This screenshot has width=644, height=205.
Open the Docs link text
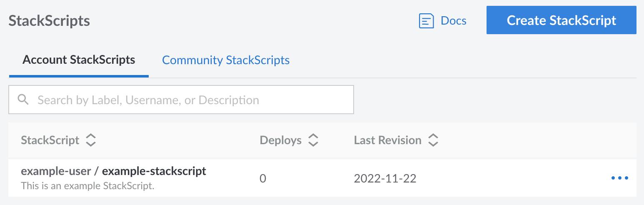point(453,21)
